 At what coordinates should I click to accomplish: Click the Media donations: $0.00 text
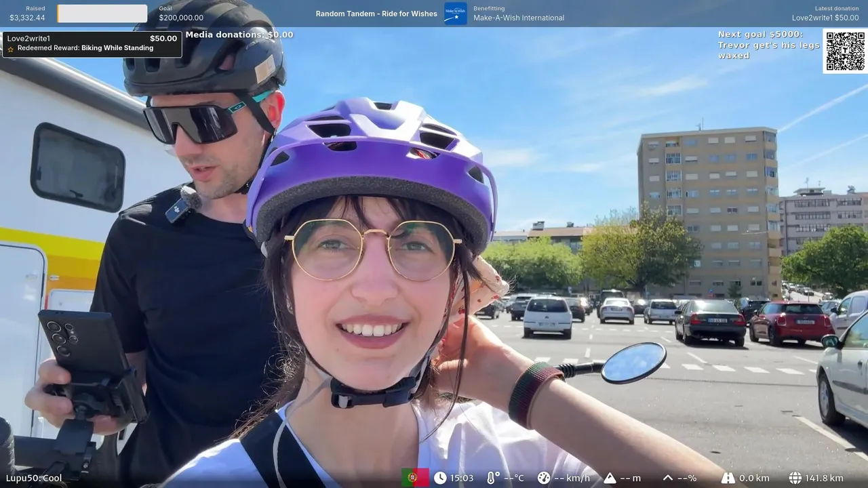pos(239,35)
